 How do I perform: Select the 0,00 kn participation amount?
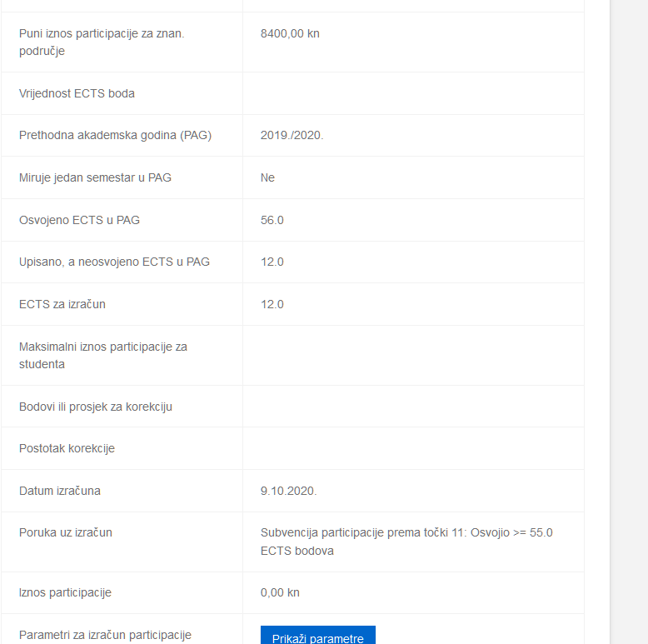pos(280,592)
